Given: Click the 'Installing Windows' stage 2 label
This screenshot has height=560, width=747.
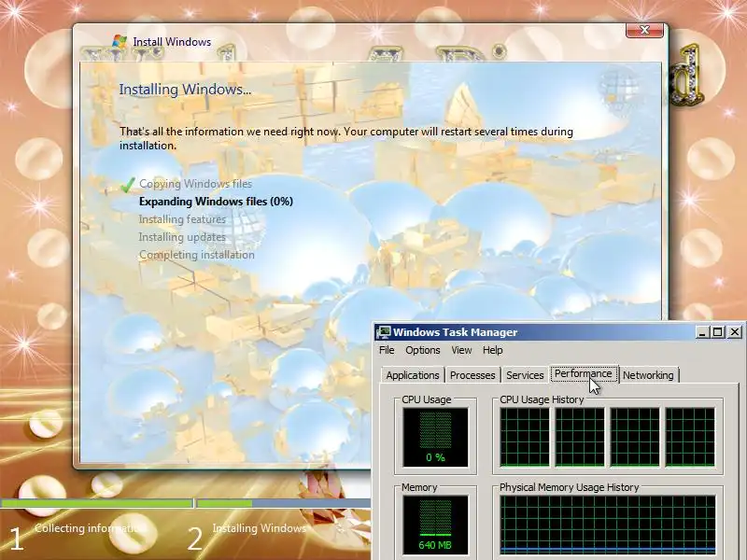Looking at the screenshot, I should pos(260,528).
